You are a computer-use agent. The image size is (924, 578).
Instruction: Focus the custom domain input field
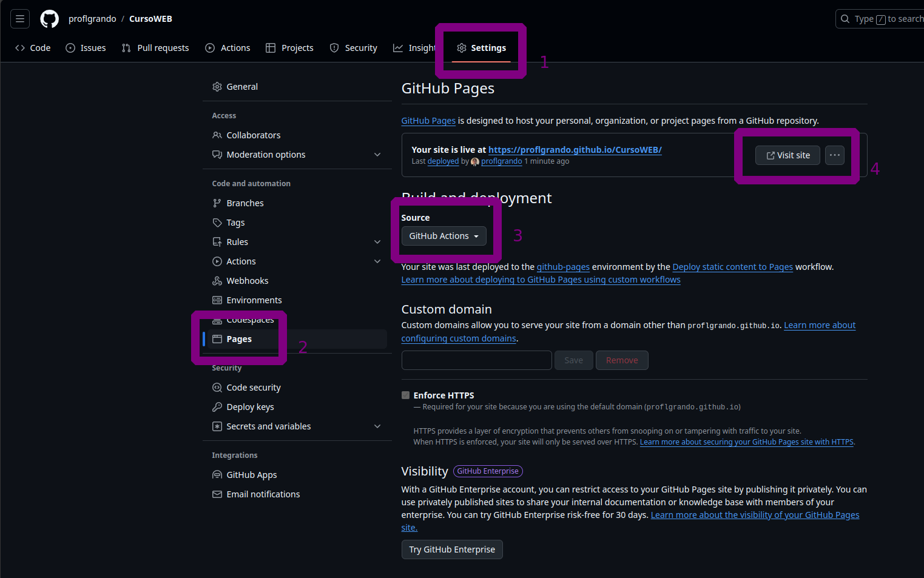click(477, 360)
